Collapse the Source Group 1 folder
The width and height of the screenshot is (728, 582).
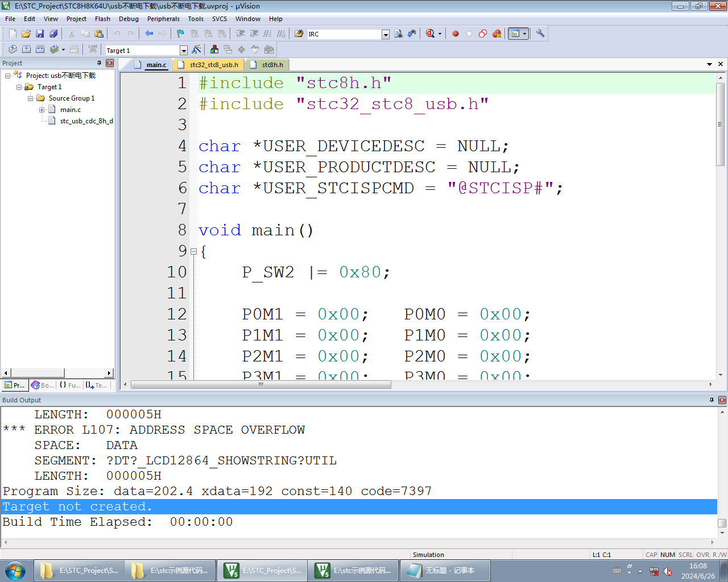(31, 98)
